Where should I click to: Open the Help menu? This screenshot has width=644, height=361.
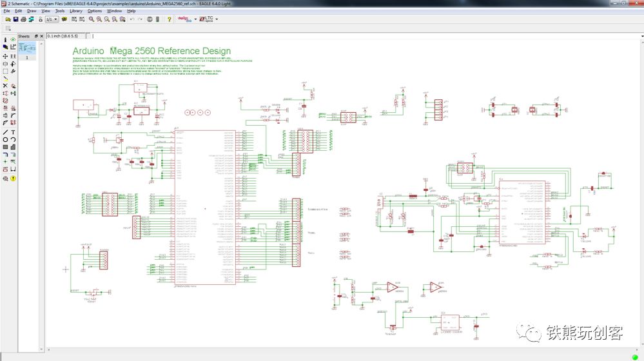pyautogui.click(x=132, y=11)
